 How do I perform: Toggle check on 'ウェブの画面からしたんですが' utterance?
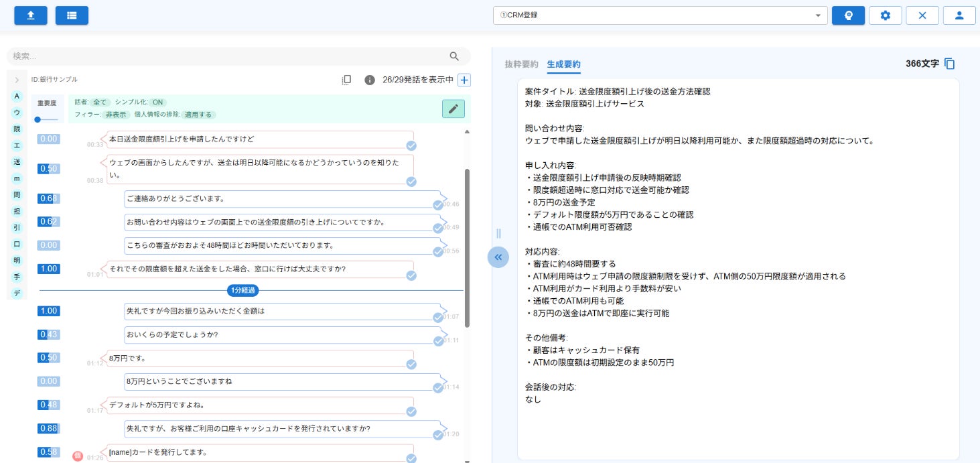(411, 182)
